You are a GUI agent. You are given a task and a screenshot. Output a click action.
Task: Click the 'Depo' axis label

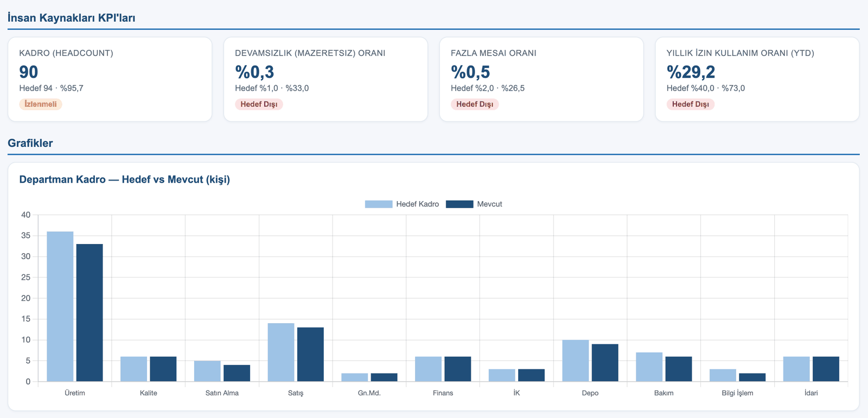click(590, 393)
